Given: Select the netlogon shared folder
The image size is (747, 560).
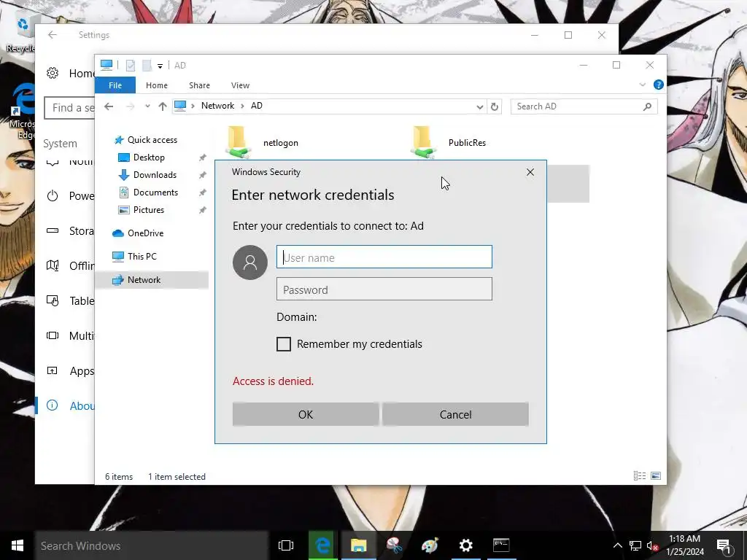Looking at the screenshot, I should 262,142.
